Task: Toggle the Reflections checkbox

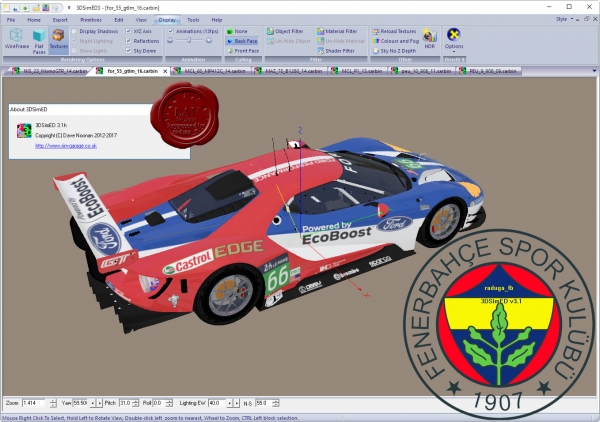Action: [x=129, y=41]
